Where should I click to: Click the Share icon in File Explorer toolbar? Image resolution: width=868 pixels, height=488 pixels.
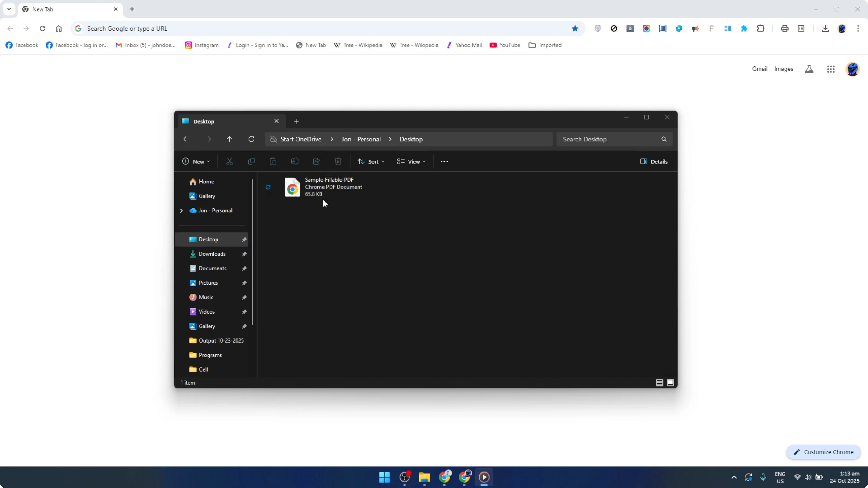click(x=316, y=161)
